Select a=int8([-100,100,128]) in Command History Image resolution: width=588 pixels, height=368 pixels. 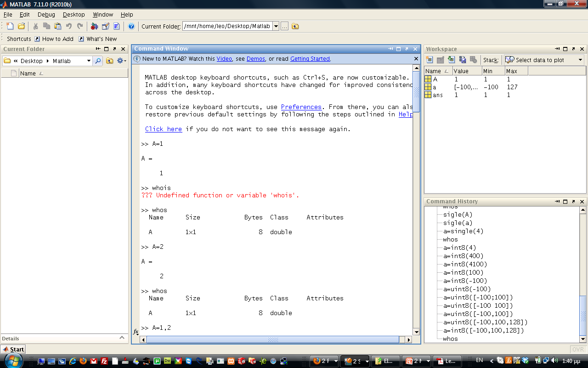click(x=483, y=330)
